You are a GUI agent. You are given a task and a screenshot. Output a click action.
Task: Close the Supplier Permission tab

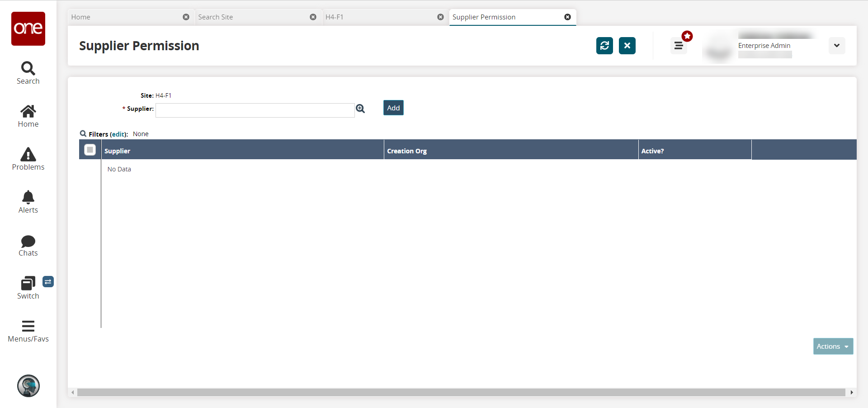click(x=567, y=17)
